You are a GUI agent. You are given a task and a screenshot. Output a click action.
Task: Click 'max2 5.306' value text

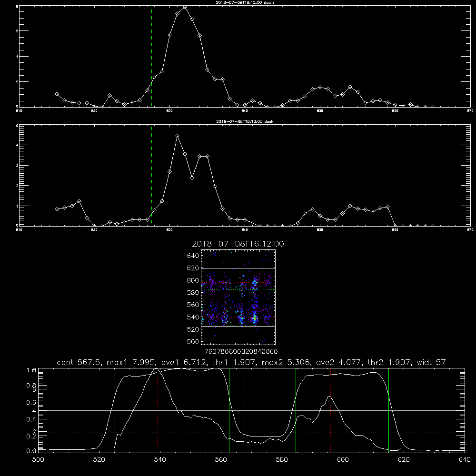click(x=286, y=362)
